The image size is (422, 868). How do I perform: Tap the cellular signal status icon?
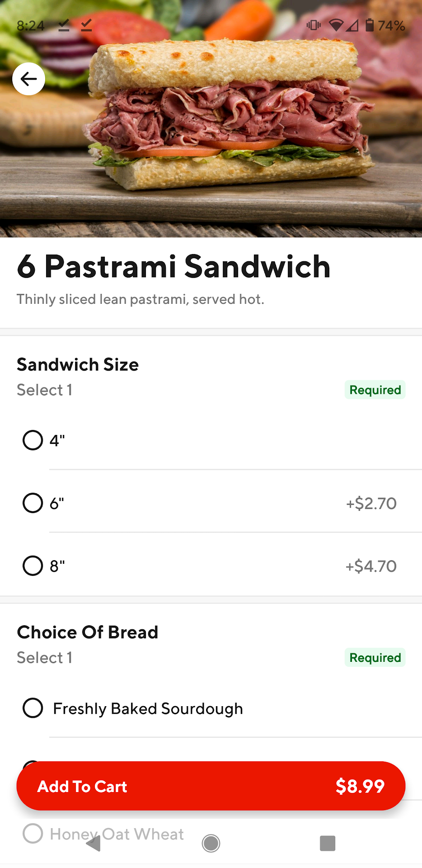(x=352, y=25)
